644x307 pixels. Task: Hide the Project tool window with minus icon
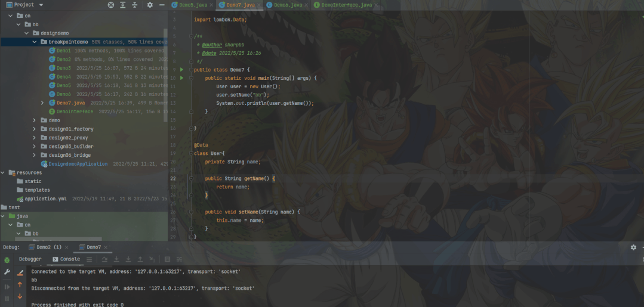[162, 5]
